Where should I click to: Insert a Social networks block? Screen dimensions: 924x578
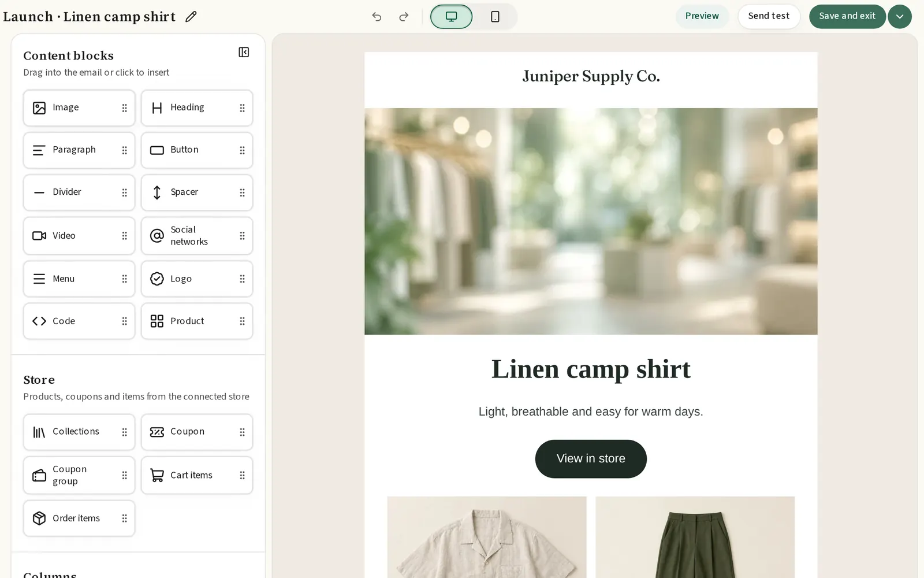pos(197,236)
